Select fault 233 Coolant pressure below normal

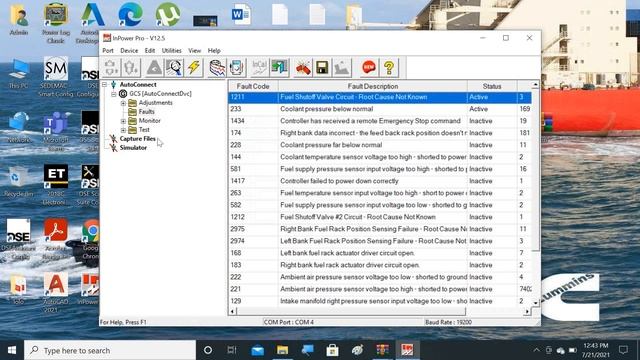[x=380, y=109]
